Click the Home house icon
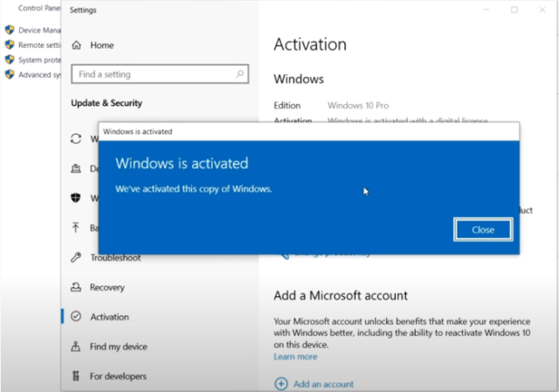This screenshot has width=559, height=392. pos(76,45)
